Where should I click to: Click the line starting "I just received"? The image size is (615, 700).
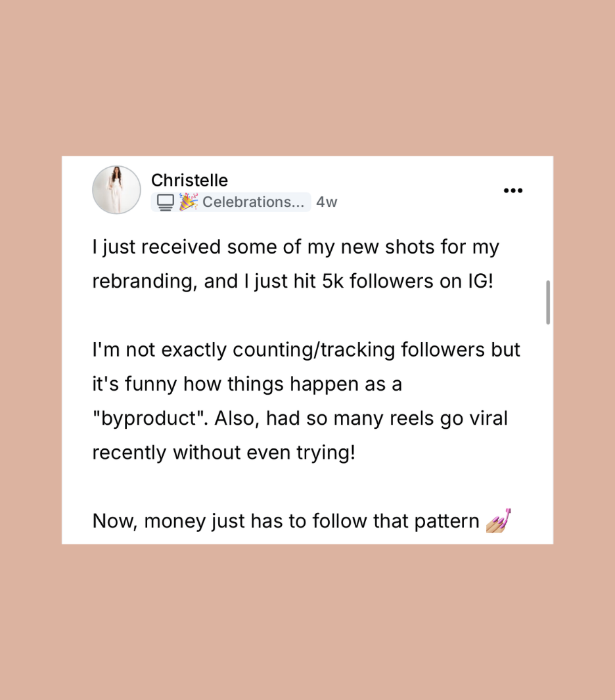click(x=296, y=247)
